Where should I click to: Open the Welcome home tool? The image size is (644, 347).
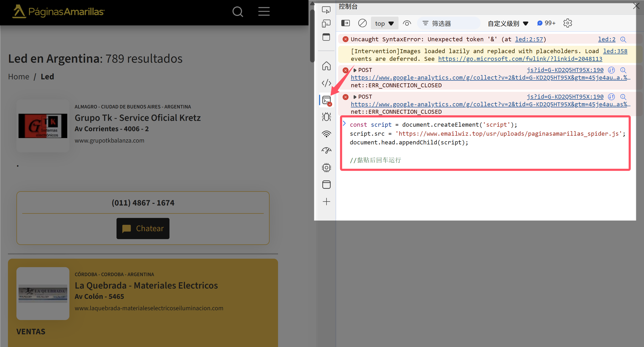pyautogui.click(x=327, y=66)
